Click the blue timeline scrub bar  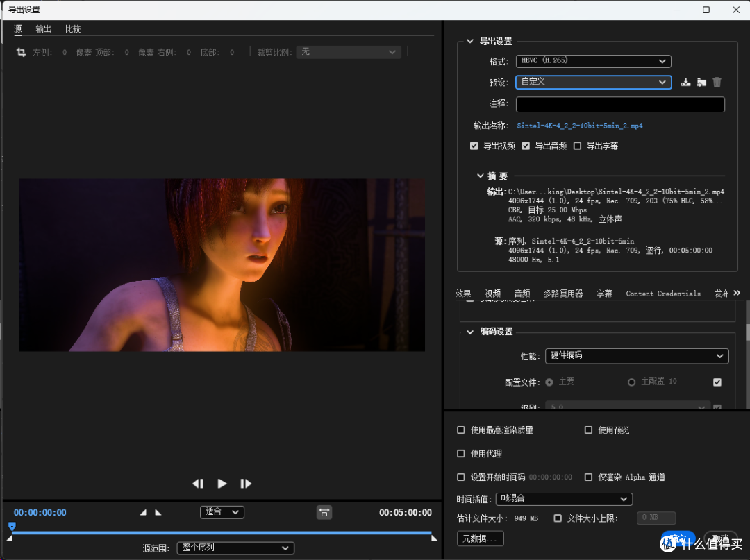pyautogui.click(x=222, y=532)
